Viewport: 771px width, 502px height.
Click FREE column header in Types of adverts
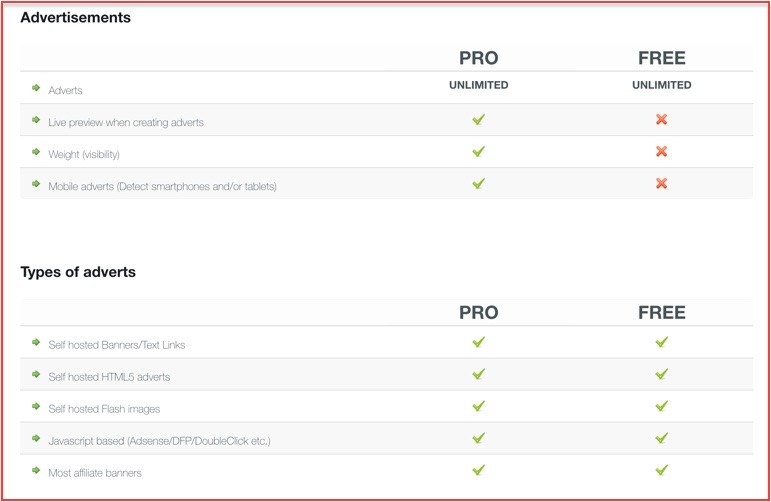pos(661,313)
